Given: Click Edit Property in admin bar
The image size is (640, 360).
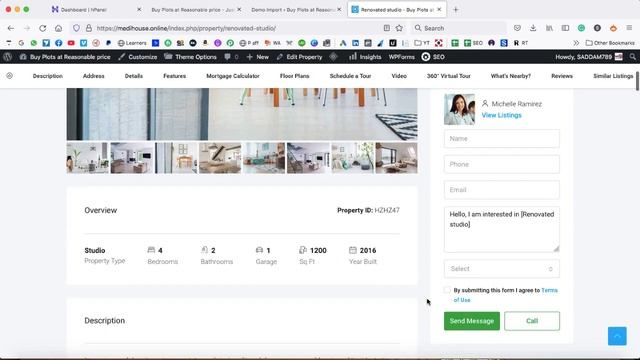Looking at the screenshot, I should (299, 57).
